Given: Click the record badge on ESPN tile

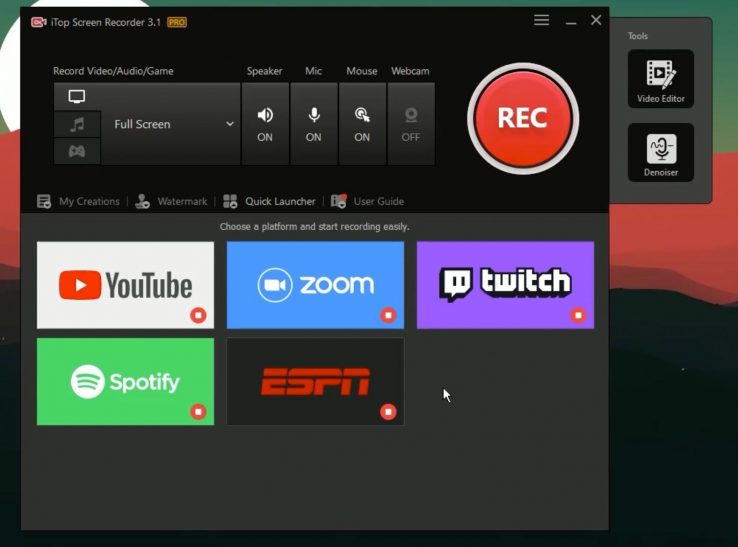Looking at the screenshot, I should 388,411.
